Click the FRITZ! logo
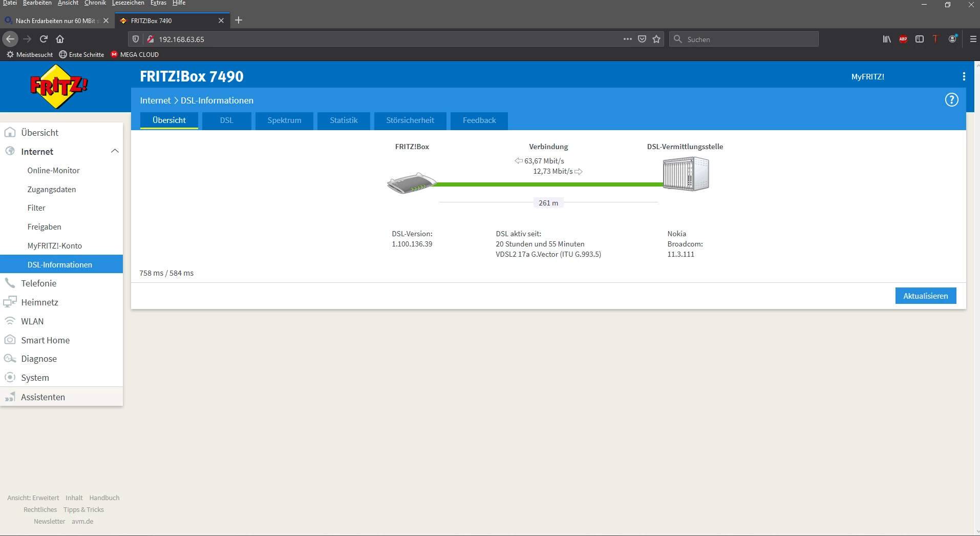 [59, 87]
